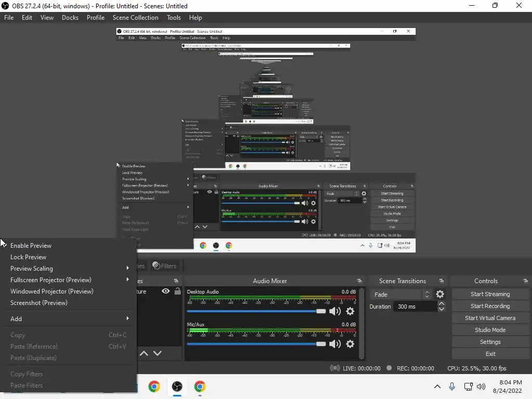The image size is (532, 399).
Task: Open View menu
Action: click(47, 18)
